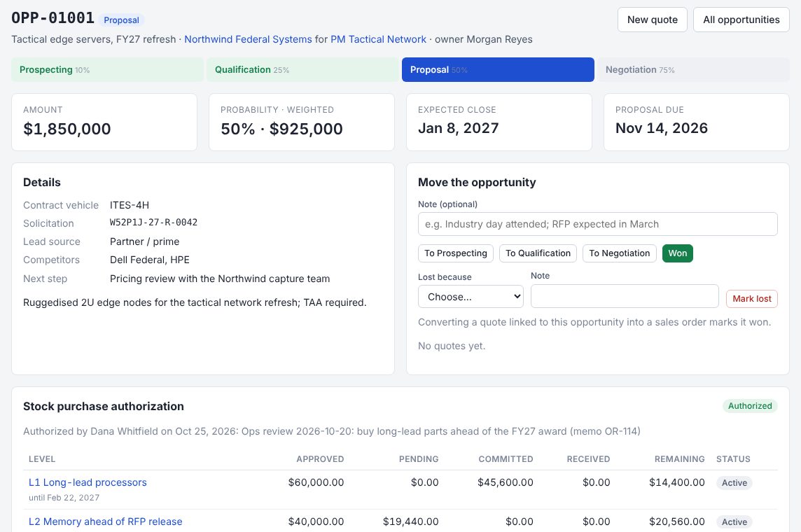Click the 50% · $925,000 weighted value

point(281,129)
